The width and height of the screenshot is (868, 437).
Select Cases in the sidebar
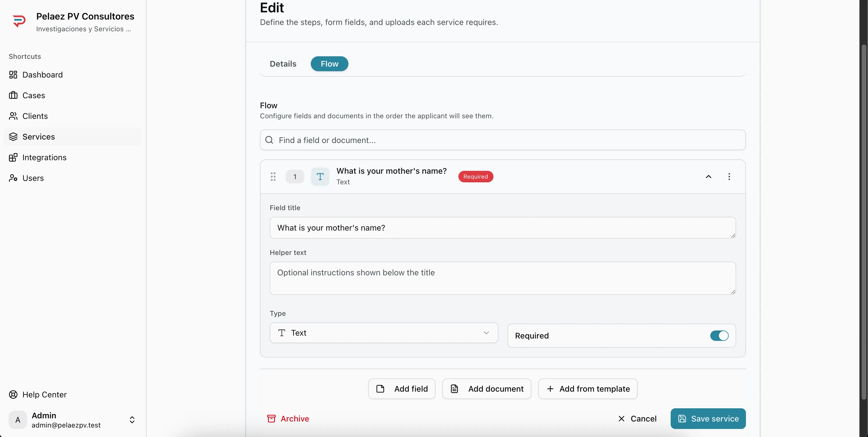34,95
